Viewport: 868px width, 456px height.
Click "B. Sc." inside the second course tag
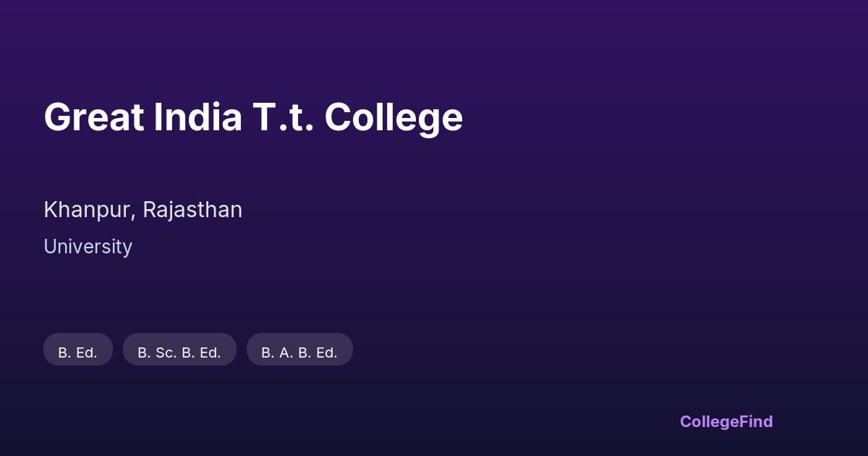coord(157,352)
